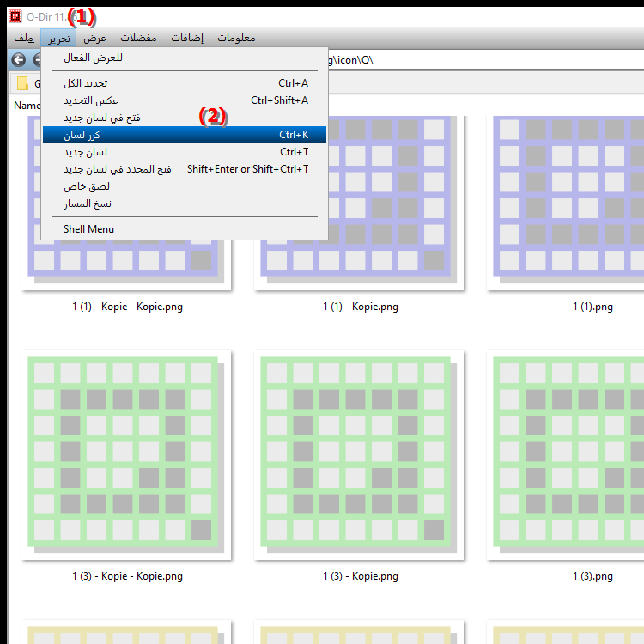Click the back navigation arrow button
The height and width of the screenshot is (644, 644).
(x=19, y=60)
